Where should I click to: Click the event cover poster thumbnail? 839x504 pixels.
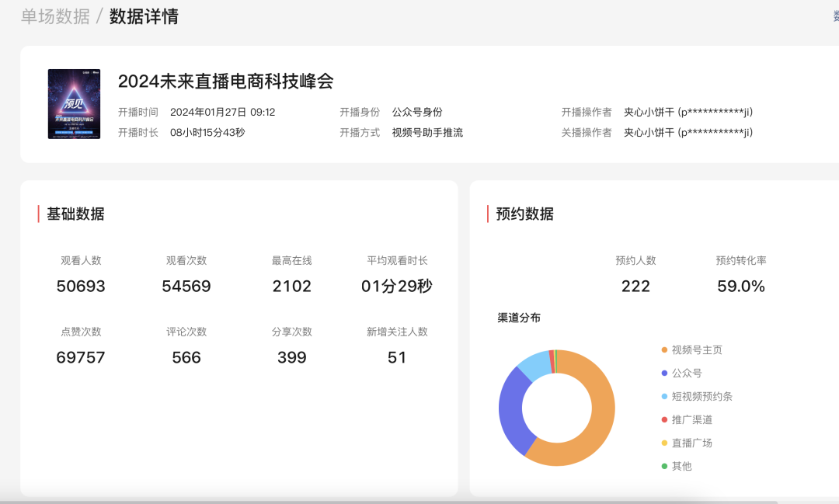click(74, 103)
